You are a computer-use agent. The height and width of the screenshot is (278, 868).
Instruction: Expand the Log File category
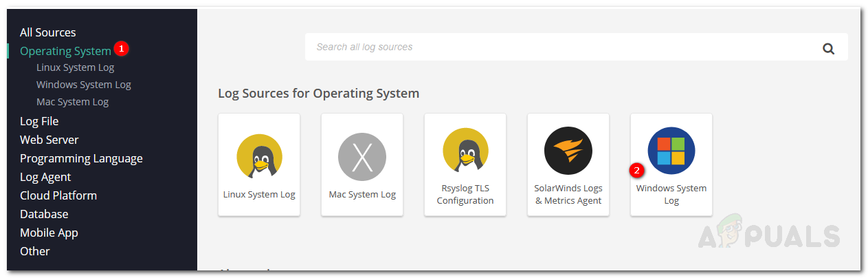coord(39,121)
